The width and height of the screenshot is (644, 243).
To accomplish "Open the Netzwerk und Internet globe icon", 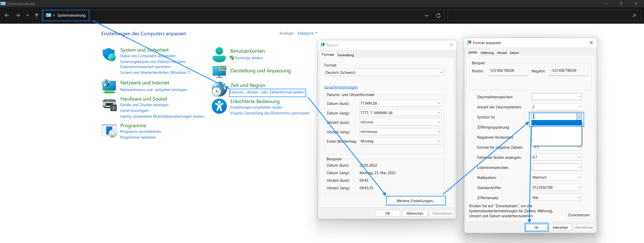I will (109, 86).
